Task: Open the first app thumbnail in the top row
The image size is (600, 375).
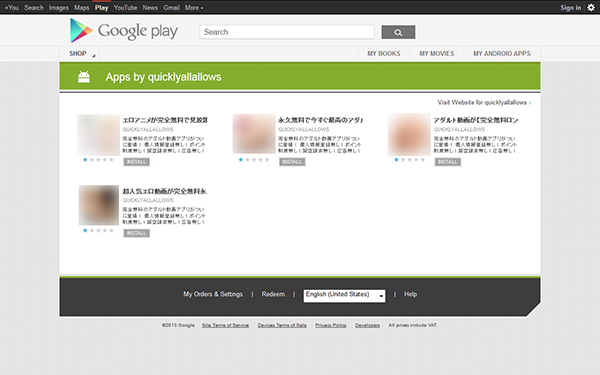Action: (98, 135)
